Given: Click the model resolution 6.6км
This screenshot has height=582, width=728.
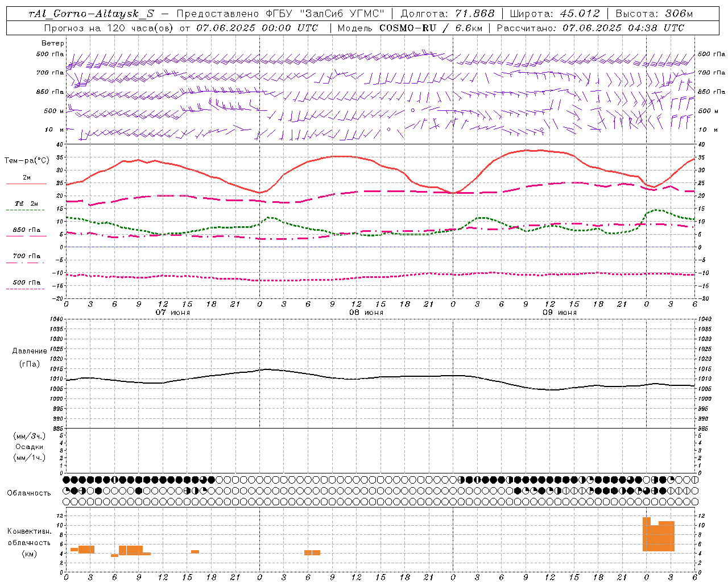Looking at the screenshot, I should (x=469, y=28).
